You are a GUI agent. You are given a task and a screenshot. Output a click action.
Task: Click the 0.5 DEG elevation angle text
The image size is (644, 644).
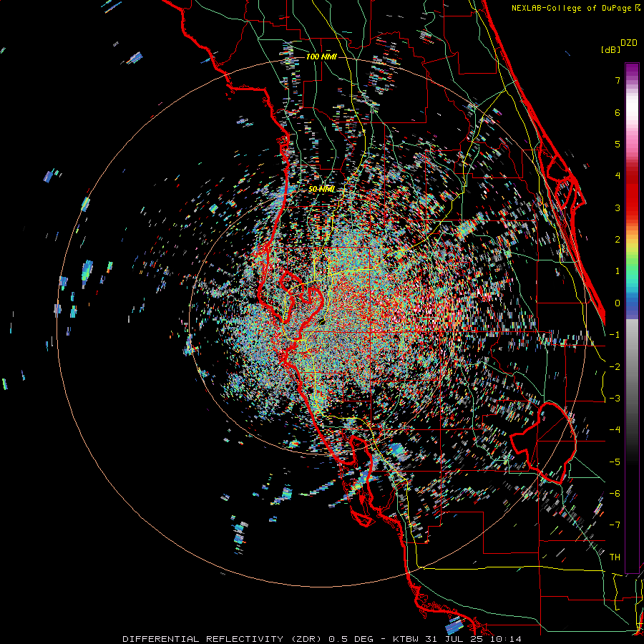[x=351, y=639]
